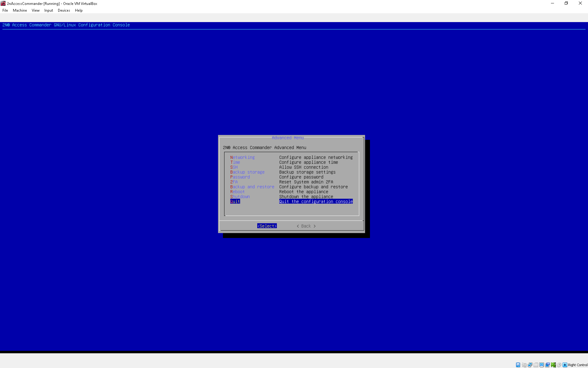Open the network adapters indicator icon
Screen dimensions: 588x368
tap(530, 365)
